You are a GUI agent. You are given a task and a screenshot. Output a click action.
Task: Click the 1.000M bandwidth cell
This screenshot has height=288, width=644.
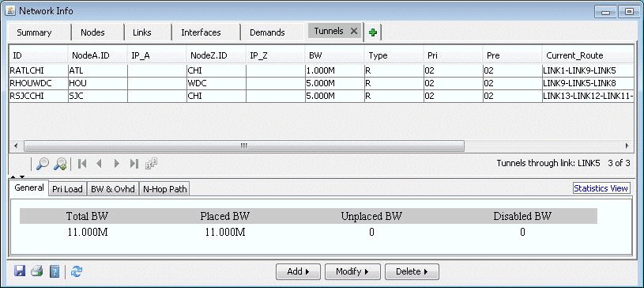[334, 70]
